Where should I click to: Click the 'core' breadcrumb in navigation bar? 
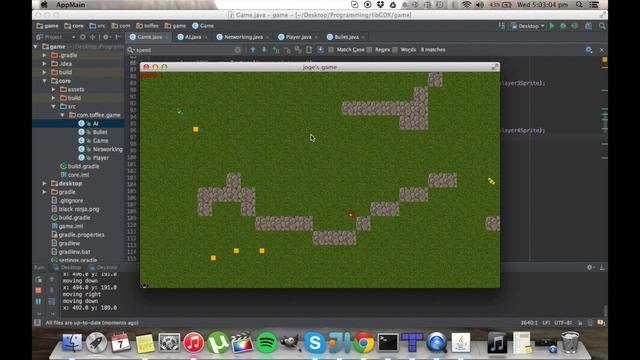(74, 26)
